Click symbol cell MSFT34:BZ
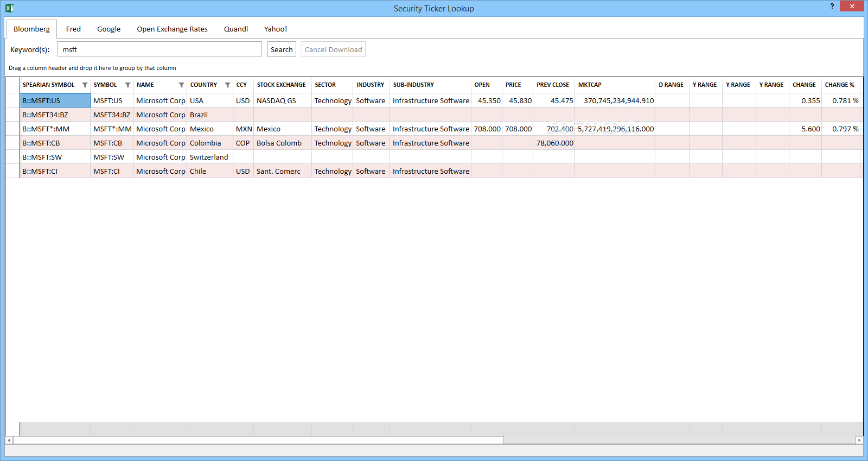The height and width of the screenshot is (461, 868). pos(112,115)
